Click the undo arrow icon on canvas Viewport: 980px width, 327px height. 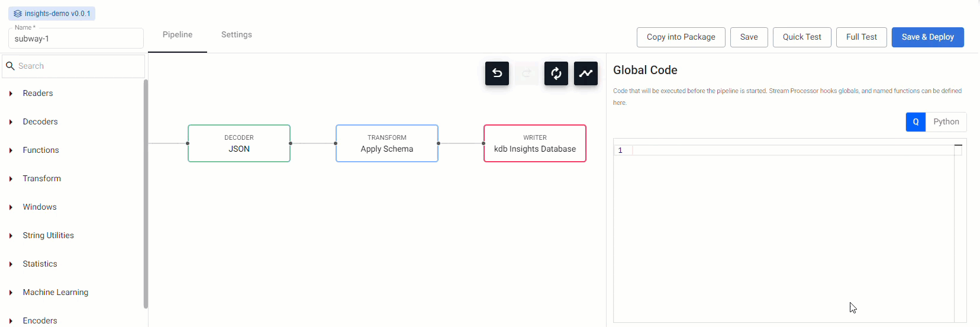[497, 73]
